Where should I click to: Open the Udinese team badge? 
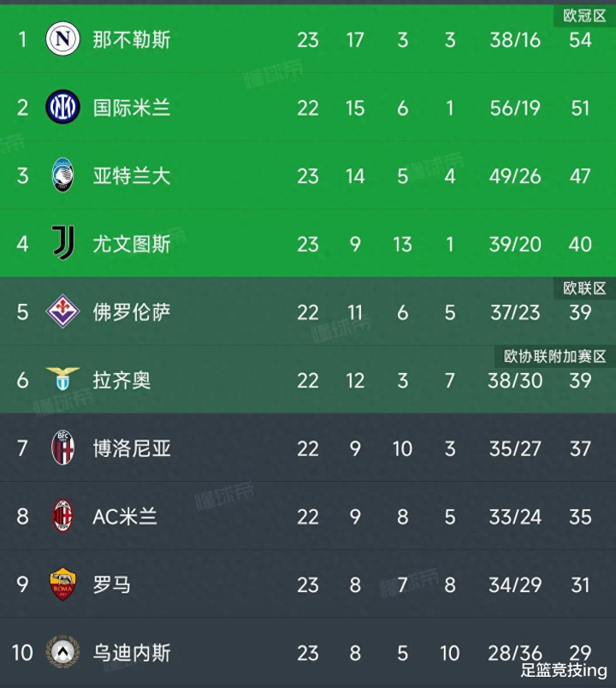pyautogui.click(x=62, y=652)
